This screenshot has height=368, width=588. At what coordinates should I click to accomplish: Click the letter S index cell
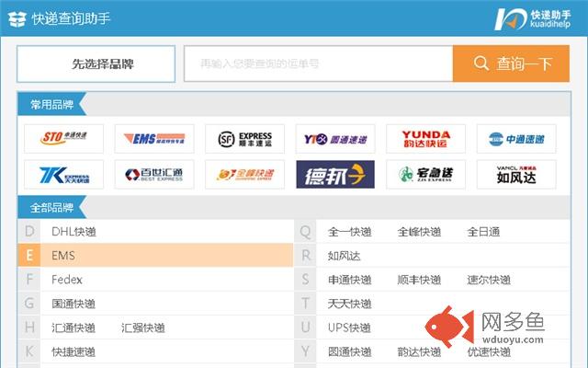click(305, 280)
